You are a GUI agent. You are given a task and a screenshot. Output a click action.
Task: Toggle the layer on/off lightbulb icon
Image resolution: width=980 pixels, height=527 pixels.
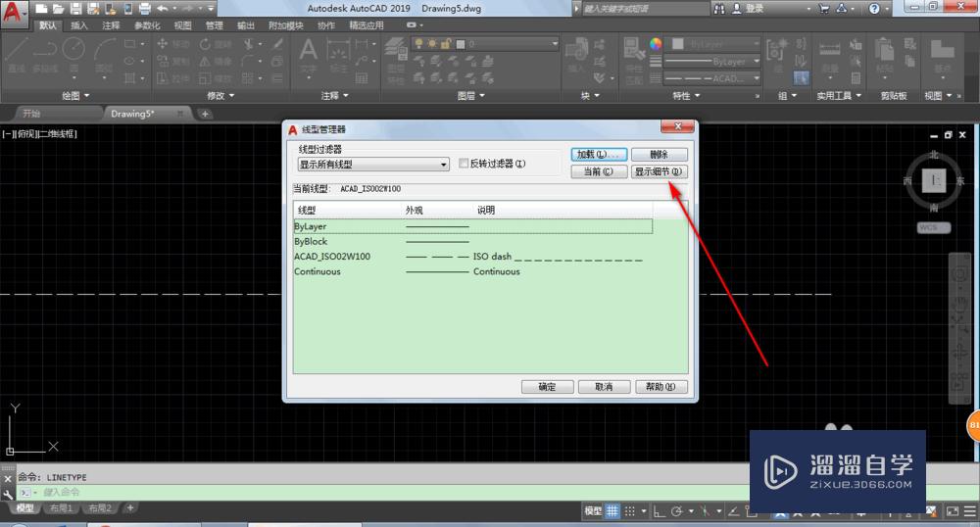click(x=418, y=44)
